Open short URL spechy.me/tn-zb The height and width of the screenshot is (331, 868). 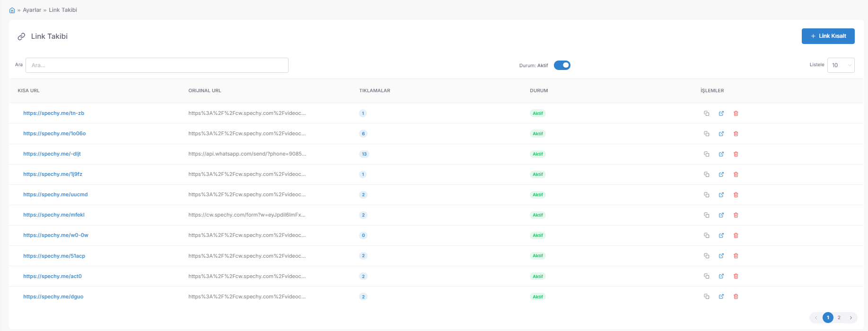pos(54,113)
